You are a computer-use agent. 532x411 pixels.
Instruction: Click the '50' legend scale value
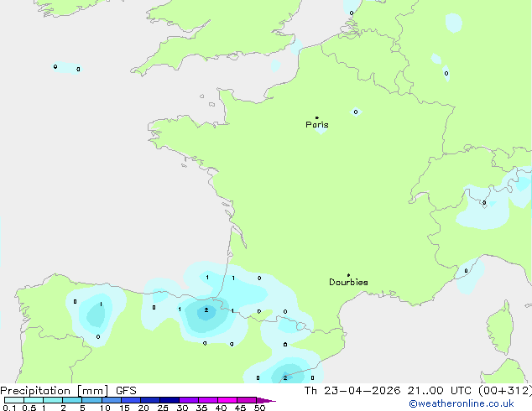[x=259, y=408]
